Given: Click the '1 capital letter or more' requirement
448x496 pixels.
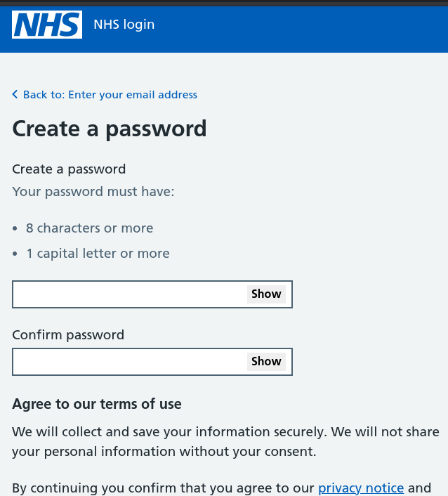Looking at the screenshot, I should click(98, 254).
